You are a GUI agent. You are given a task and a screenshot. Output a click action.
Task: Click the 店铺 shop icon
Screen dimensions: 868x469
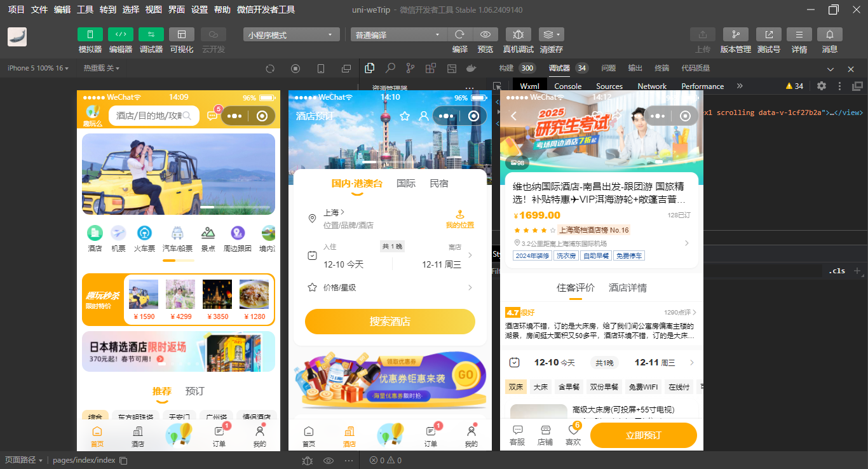[545, 435]
